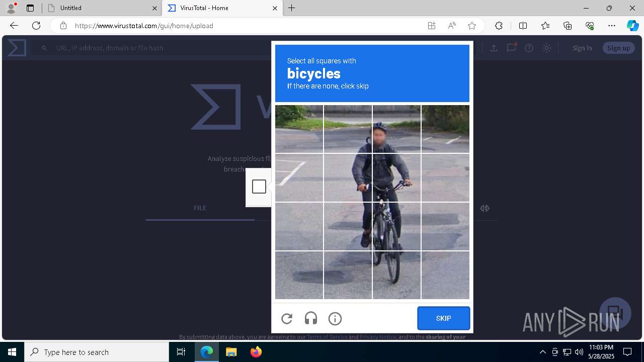Viewport: 644px width, 362px height.
Task: Toggle the light/dark theme icon
Action: [x=546, y=48]
